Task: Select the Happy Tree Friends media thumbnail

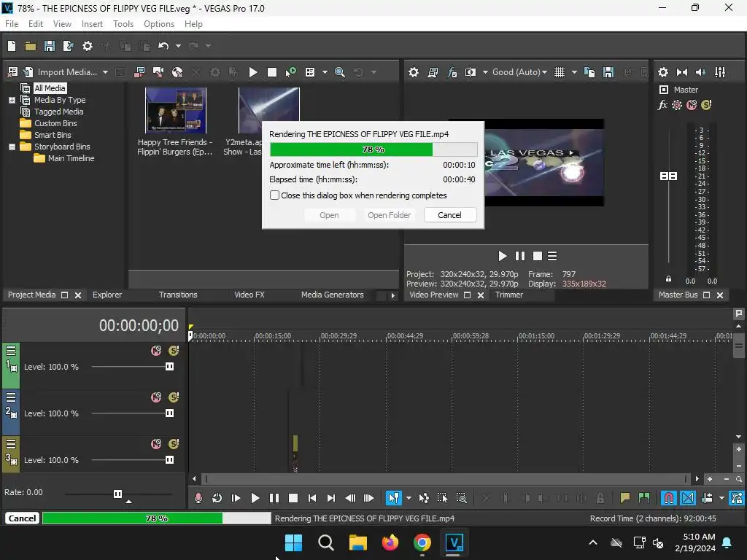Action: [x=175, y=111]
